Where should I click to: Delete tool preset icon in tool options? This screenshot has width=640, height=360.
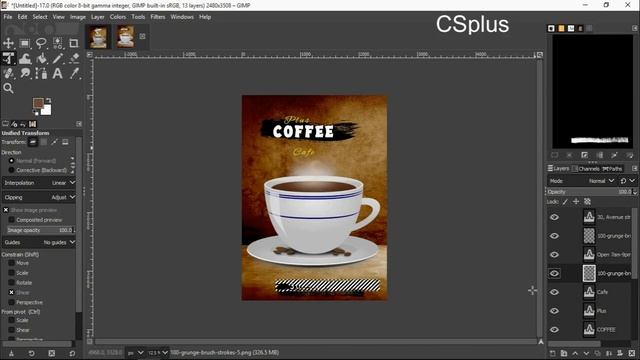(x=52, y=353)
